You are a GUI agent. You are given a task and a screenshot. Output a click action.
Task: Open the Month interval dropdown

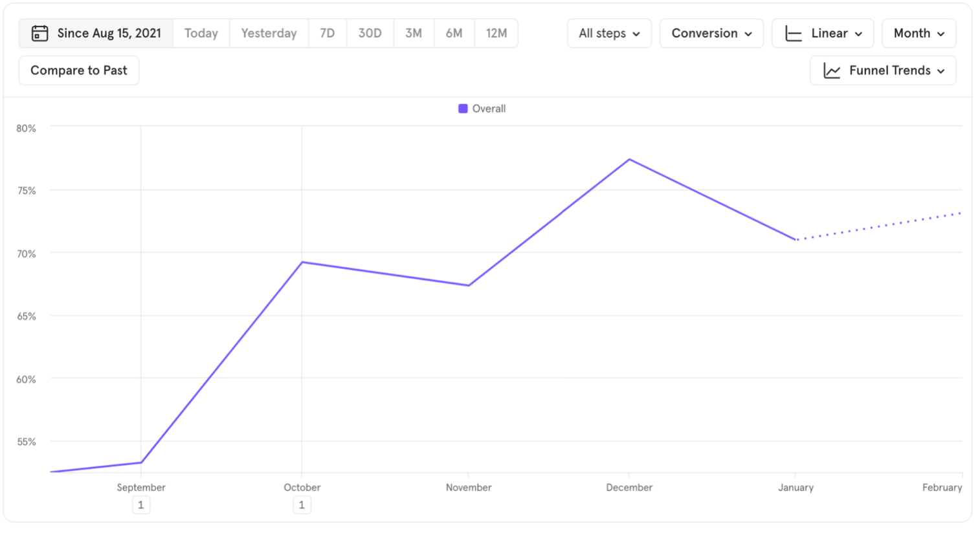pos(919,34)
